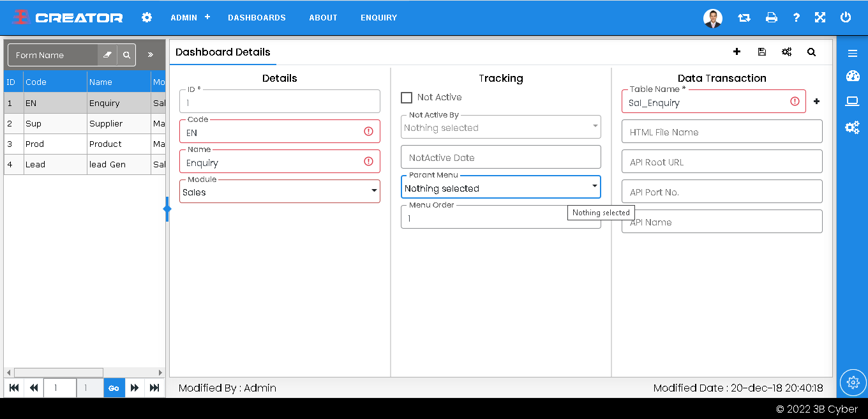The height and width of the screenshot is (419, 868).
Task: Click the HTML File Name input field
Action: 722,132
